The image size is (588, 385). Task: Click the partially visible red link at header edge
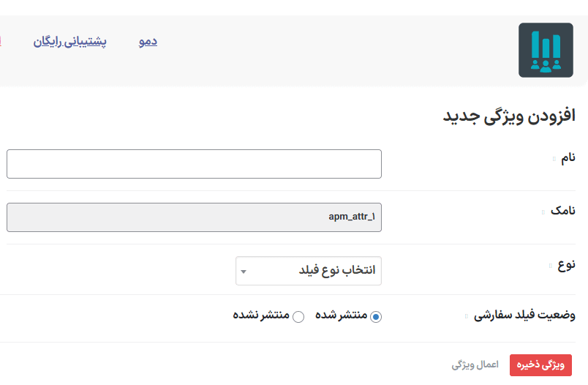pyautogui.click(x=1, y=41)
